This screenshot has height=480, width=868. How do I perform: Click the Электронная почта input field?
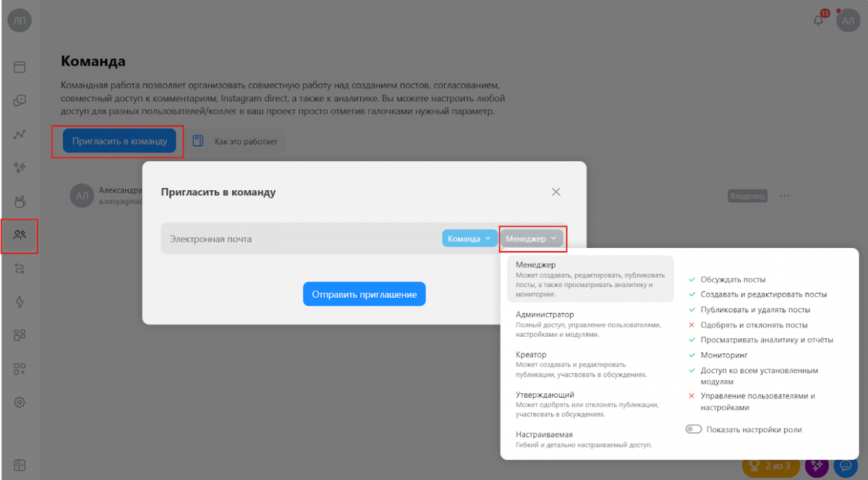pos(300,239)
